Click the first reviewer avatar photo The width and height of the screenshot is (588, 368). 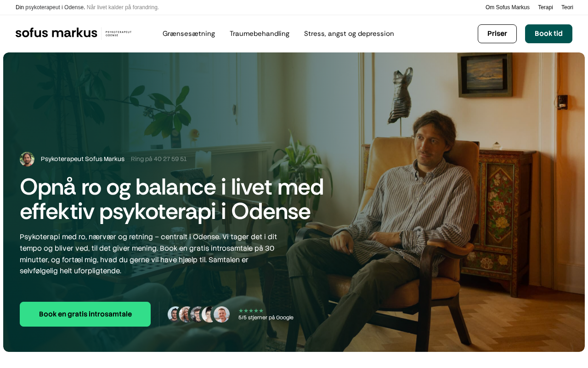pyautogui.click(x=175, y=314)
